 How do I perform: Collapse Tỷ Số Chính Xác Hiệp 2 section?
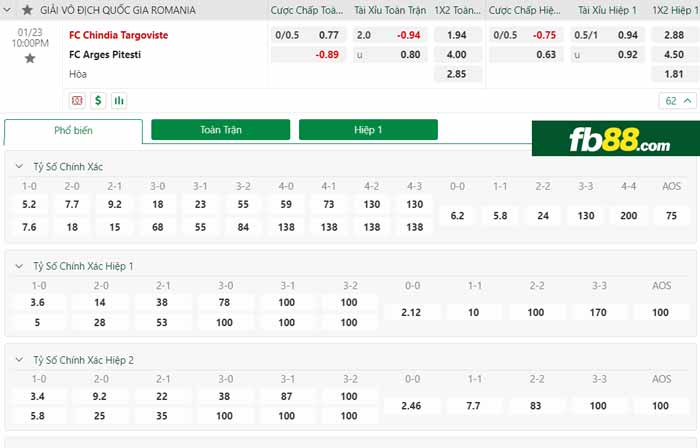[x=21, y=360]
